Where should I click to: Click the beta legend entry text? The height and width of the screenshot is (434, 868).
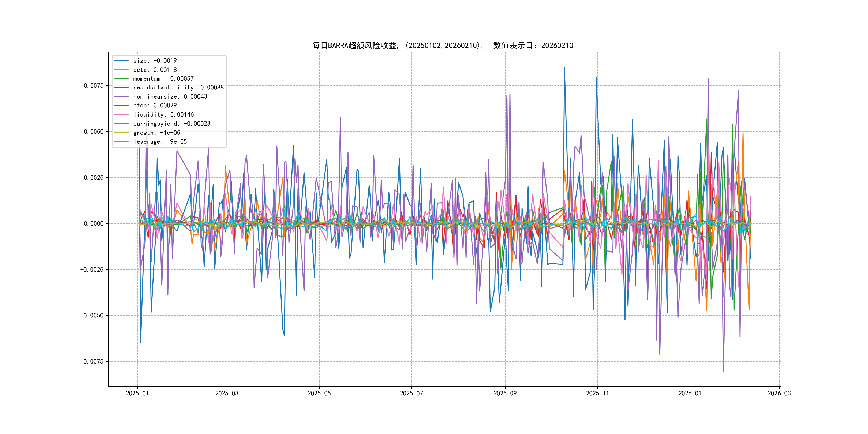pyautogui.click(x=155, y=70)
